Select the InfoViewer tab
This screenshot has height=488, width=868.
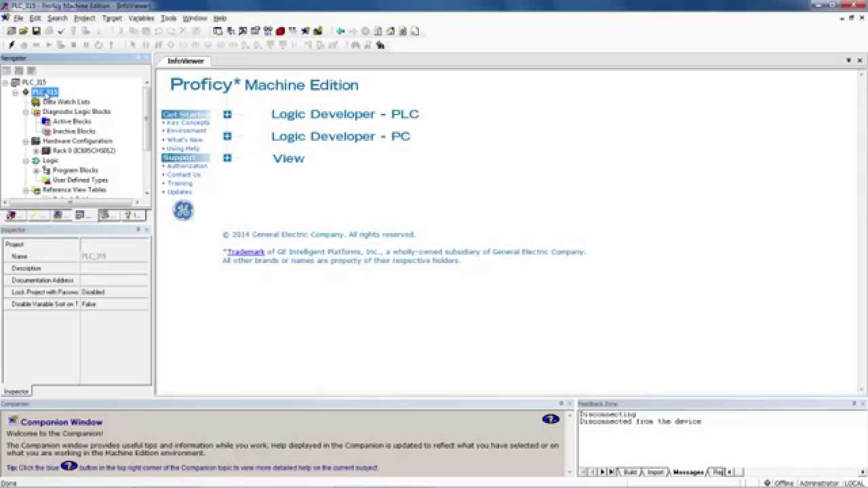pos(186,61)
